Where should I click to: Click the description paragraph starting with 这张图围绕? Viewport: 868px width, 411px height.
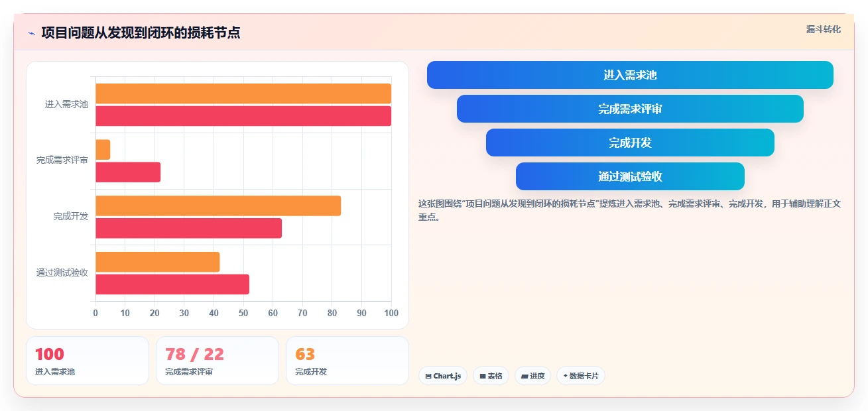click(629, 210)
